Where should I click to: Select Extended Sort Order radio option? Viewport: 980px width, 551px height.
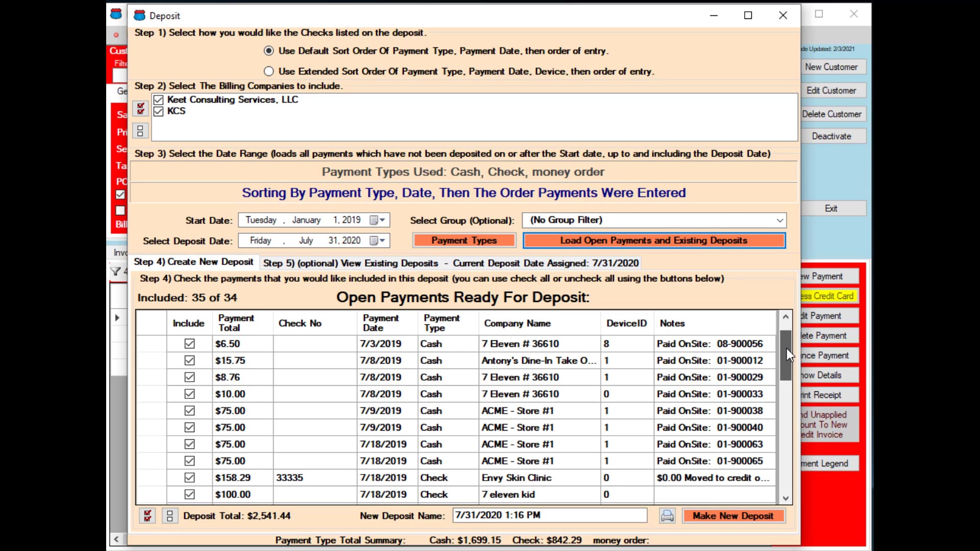pyautogui.click(x=268, y=71)
